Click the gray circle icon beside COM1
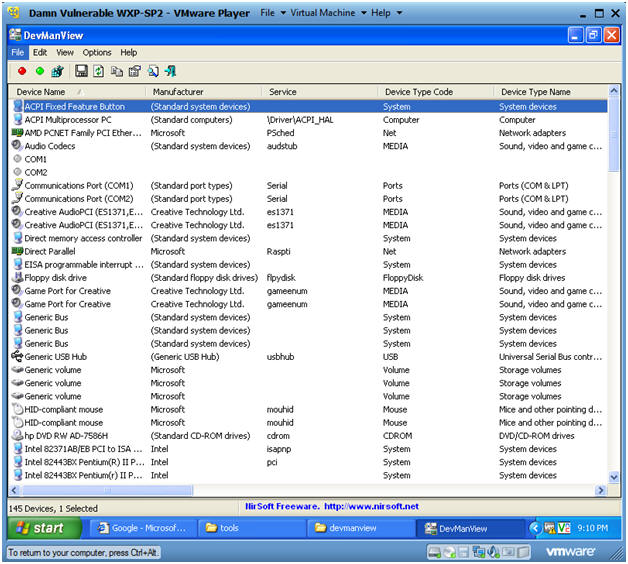Screen dimensions: 628x564 17,159
